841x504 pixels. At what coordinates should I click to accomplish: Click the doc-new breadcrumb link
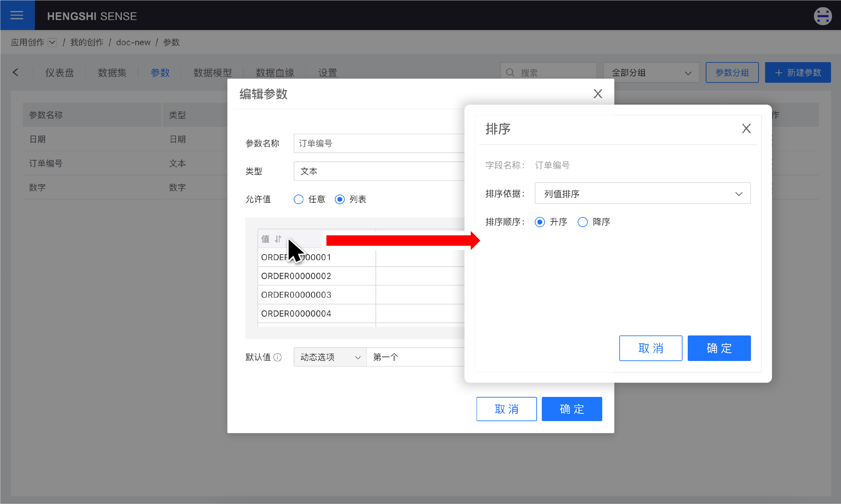[x=133, y=43]
